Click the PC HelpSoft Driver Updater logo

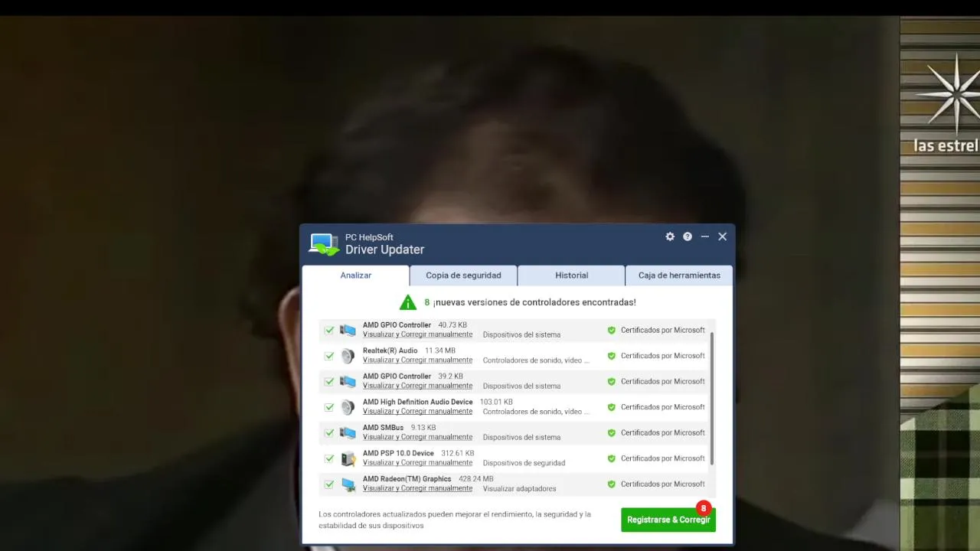tap(324, 244)
